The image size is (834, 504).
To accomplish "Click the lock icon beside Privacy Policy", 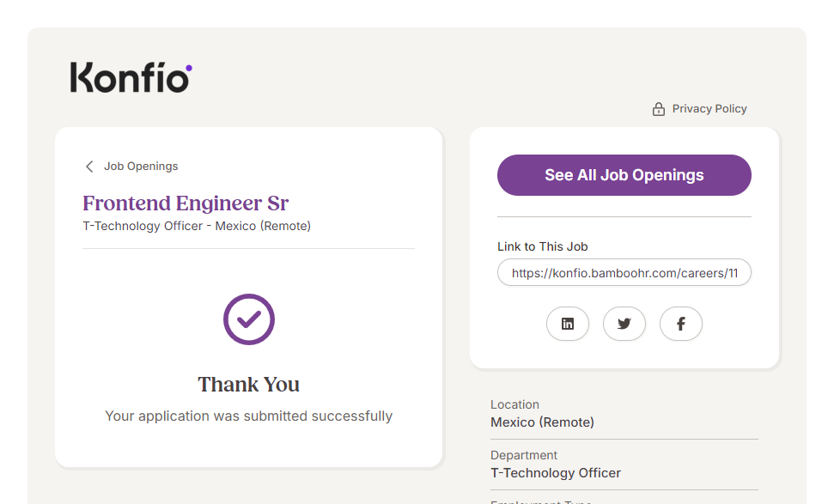I will 659,109.
